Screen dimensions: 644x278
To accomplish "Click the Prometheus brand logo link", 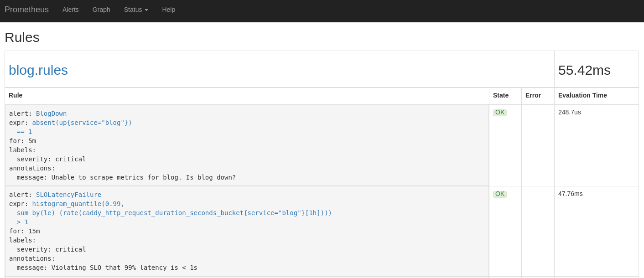I will pos(26,10).
